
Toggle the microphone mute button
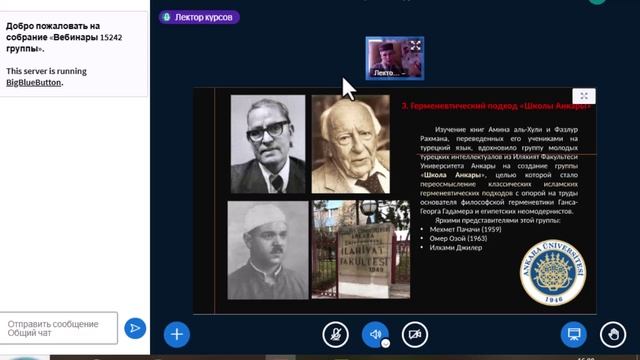pyautogui.click(x=336, y=334)
